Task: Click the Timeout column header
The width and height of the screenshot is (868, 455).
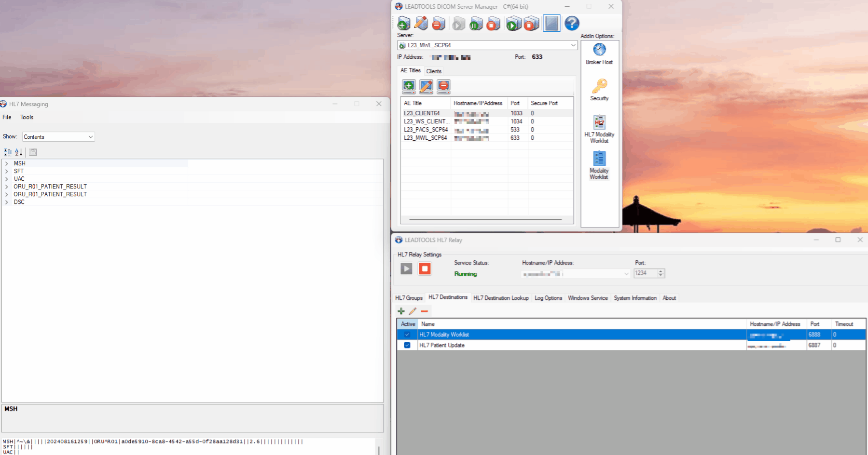Action: (x=848, y=324)
